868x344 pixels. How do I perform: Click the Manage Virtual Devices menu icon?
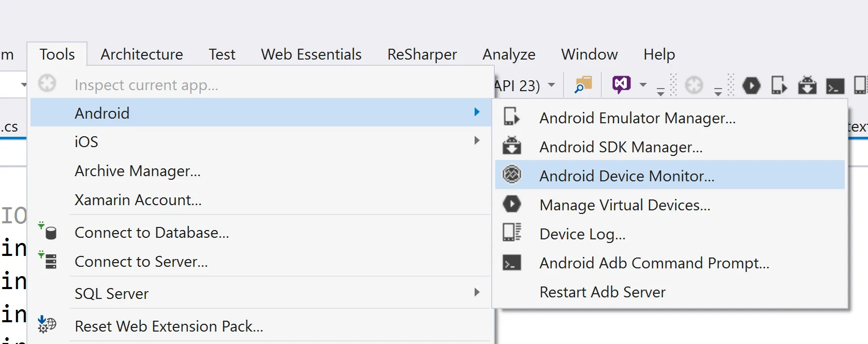[x=512, y=204]
